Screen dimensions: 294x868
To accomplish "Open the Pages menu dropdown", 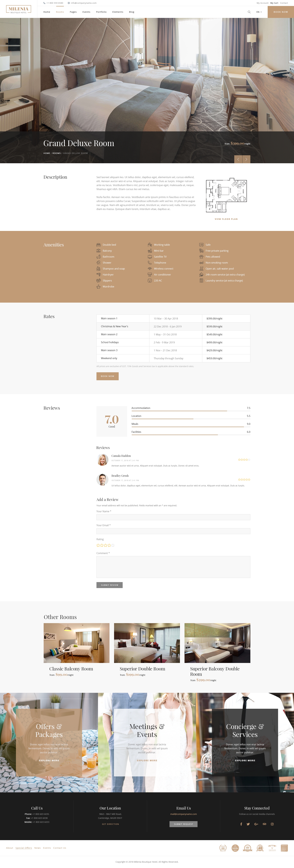I will click(73, 12).
